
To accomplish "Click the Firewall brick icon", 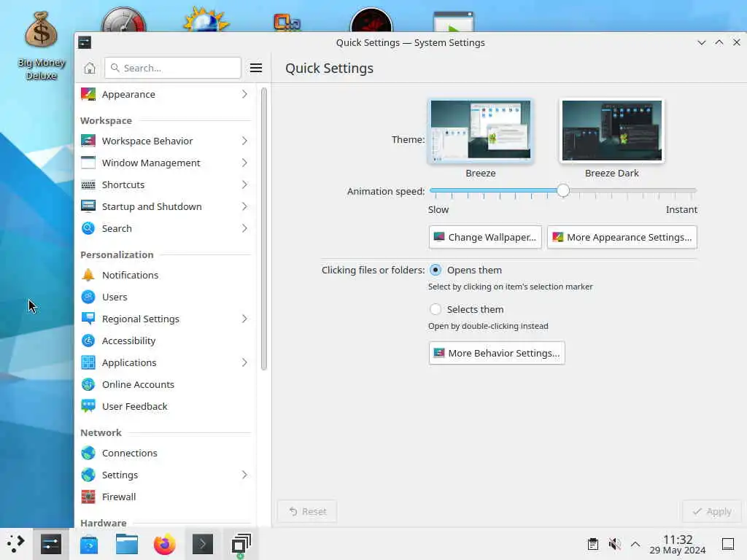I will click(88, 497).
